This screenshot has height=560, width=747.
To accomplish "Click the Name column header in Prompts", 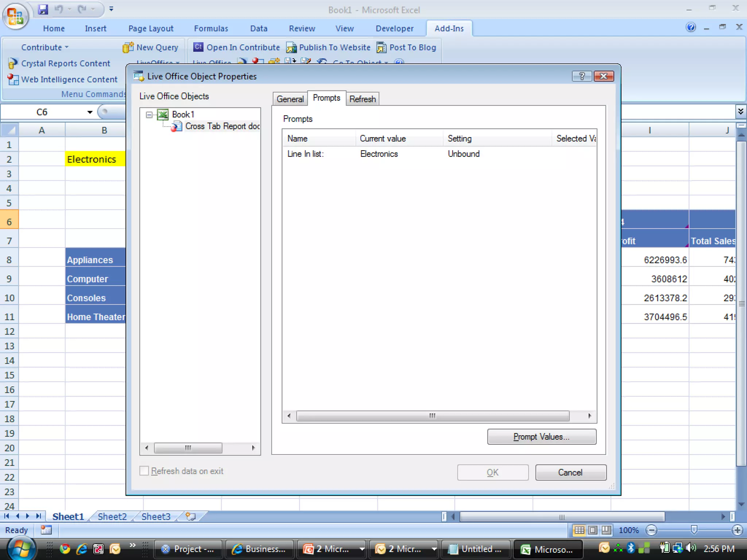I will 319,139.
